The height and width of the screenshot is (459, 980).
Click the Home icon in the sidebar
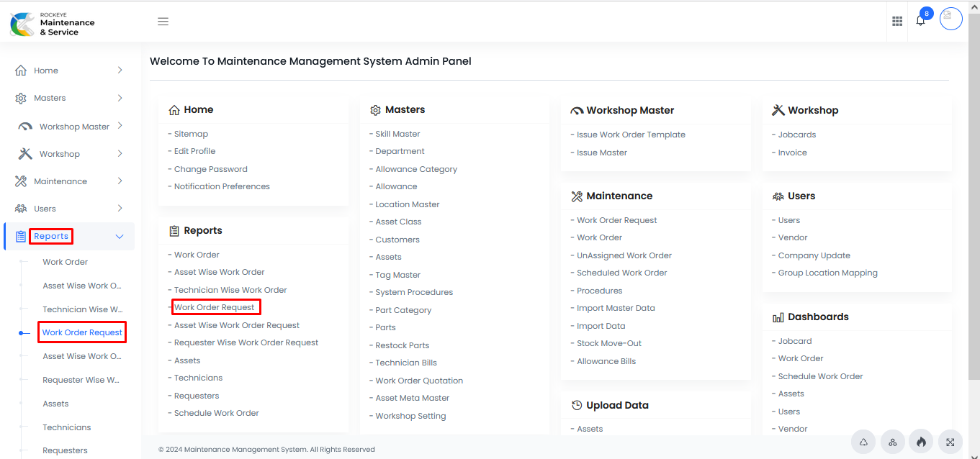click(21, 71)
